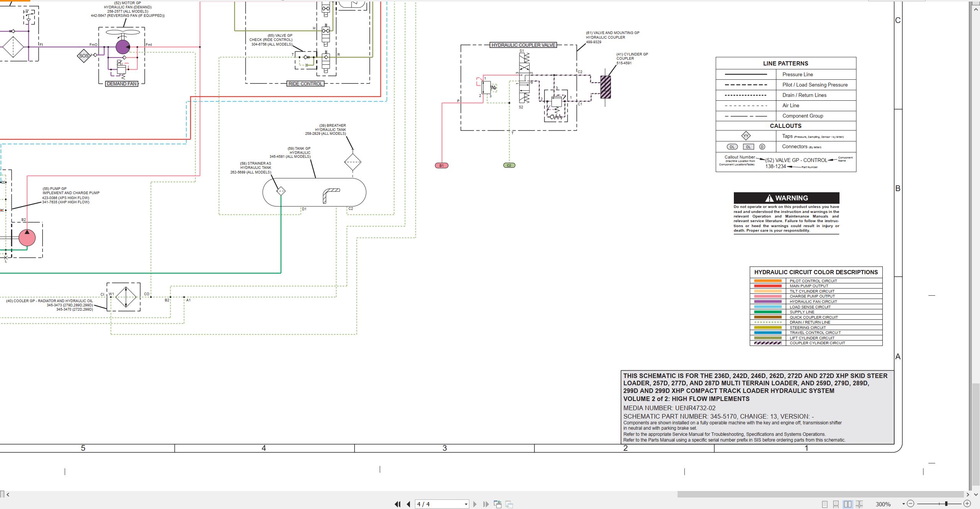Image resolution: width=980 pixels, height=509 pixels.
Task: Click the breather filter diamond symbol
Action: (352, 162)
